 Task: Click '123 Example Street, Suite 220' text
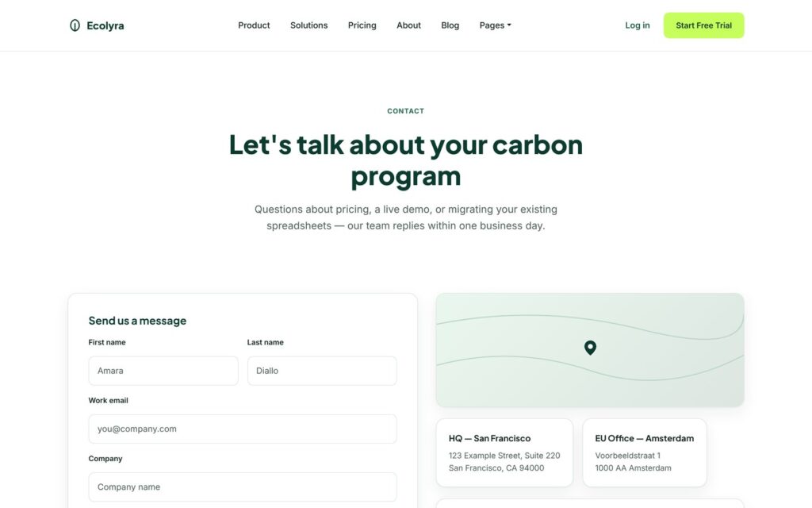[504, 456]
